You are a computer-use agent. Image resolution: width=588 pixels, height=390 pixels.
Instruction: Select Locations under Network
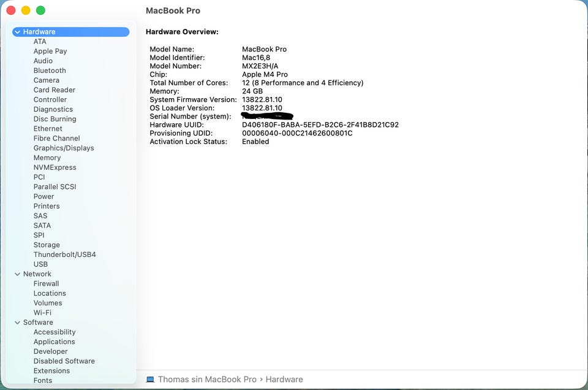coord(50,294)
